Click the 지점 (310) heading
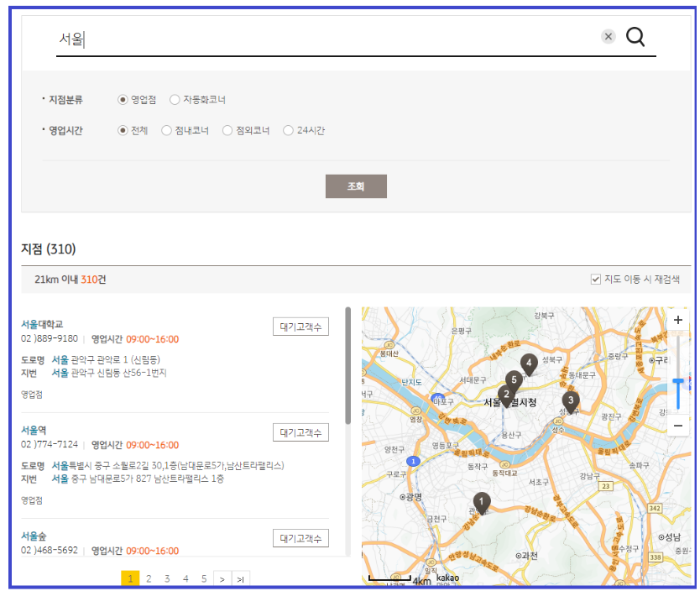The width and height of the screenshot is (700, 591). pos(48,248)
